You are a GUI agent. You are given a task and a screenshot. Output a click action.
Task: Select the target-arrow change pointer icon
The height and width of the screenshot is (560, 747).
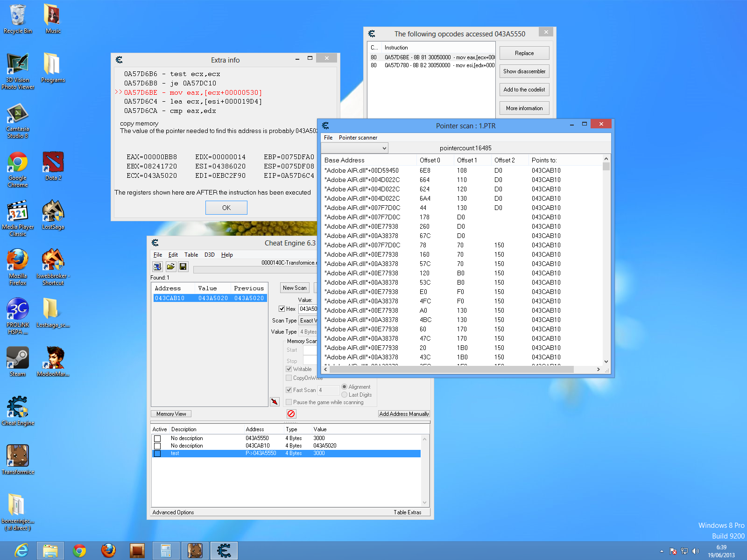point(275,402)
